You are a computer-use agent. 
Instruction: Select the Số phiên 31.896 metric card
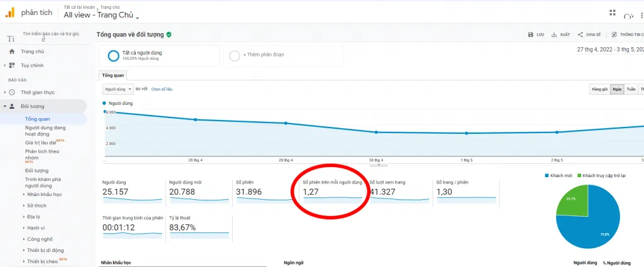pyautogui.click(x=266, y=192)
